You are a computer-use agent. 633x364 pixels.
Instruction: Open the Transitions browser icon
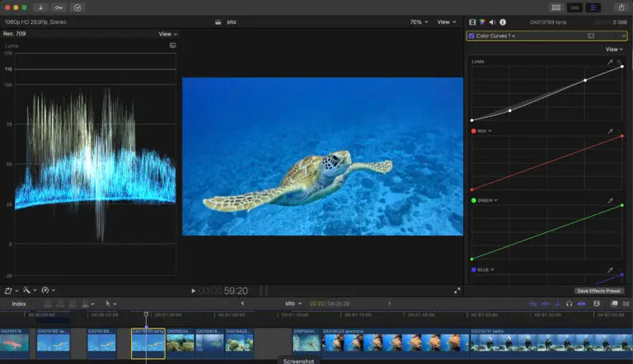point(626,303)
